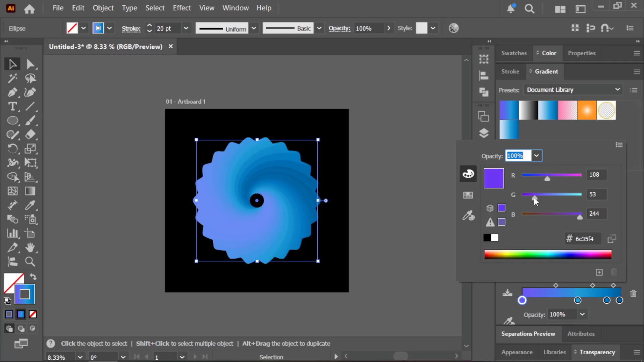Select the Rotate tool

12,149
